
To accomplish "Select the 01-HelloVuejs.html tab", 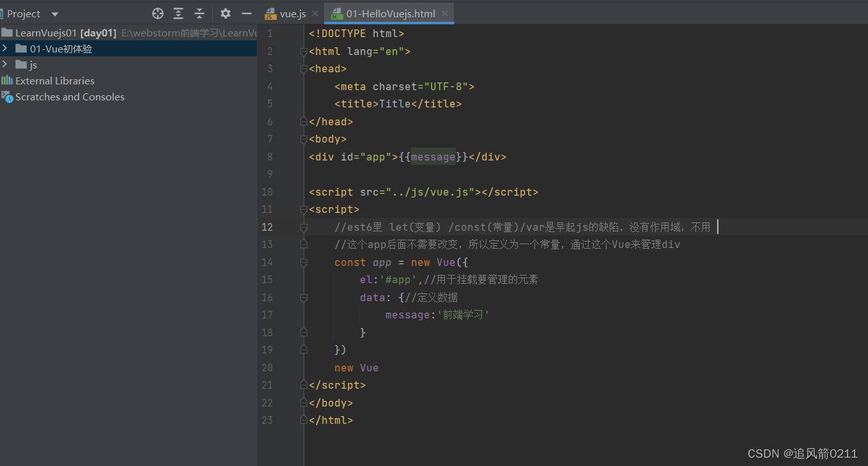I will tap(391, 13).
